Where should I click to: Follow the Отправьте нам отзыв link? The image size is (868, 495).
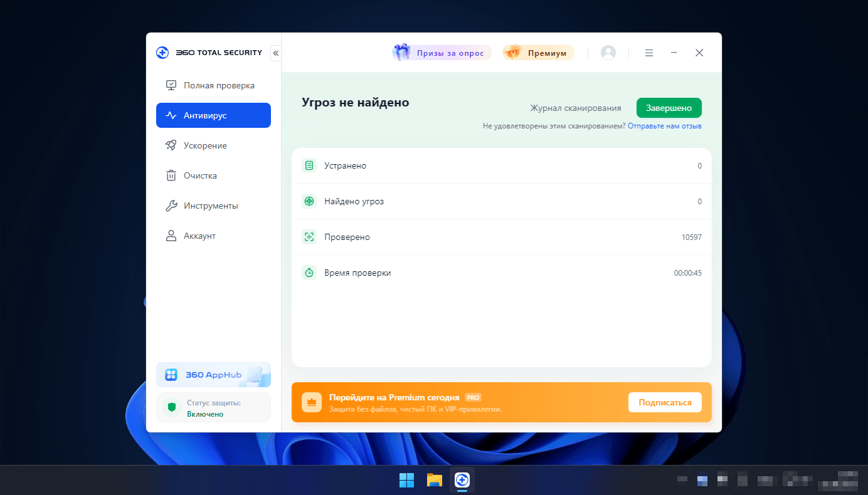pyautogui.click(x=665, y=126)
